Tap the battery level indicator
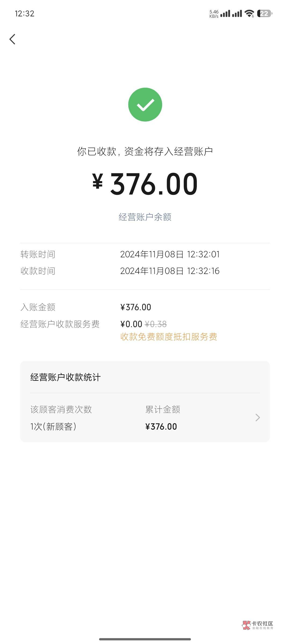 (x=264, y=13)
